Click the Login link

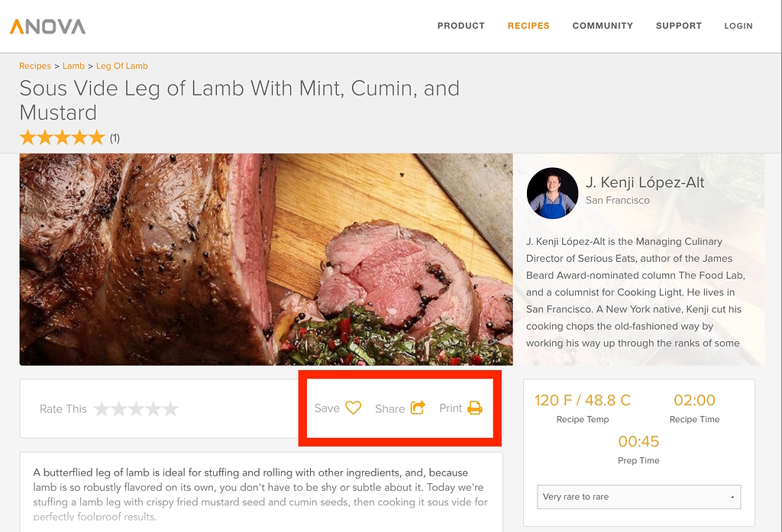tap(738, 26)
